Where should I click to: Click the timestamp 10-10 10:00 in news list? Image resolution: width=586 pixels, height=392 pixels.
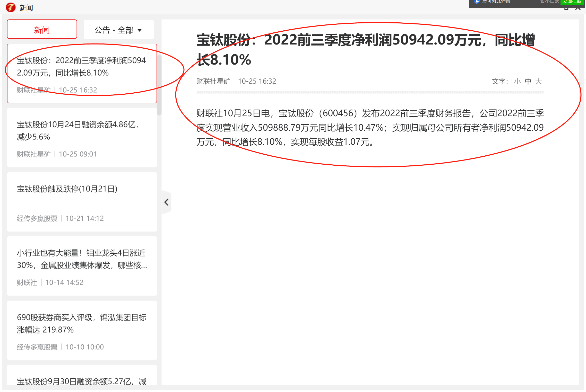point(85,347)
